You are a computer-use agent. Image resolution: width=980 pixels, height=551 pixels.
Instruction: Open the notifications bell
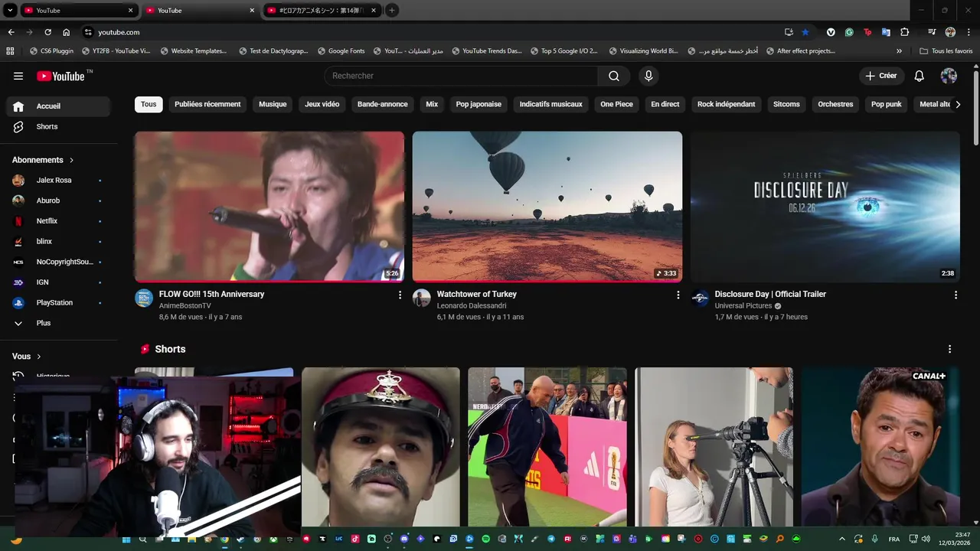point(920,76)
